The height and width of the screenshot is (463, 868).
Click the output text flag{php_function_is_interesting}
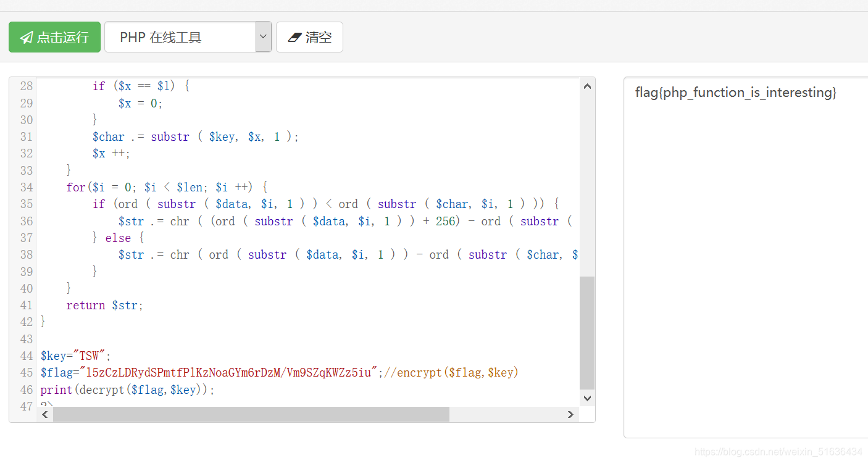pos(736,93)
